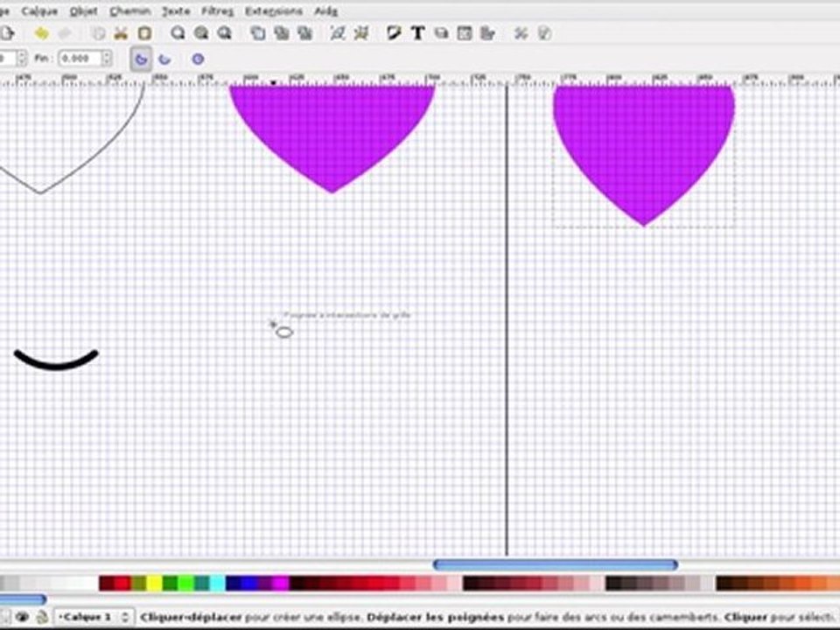
Task: Click the Fin value stepper arrows
Action: (107, 58)
